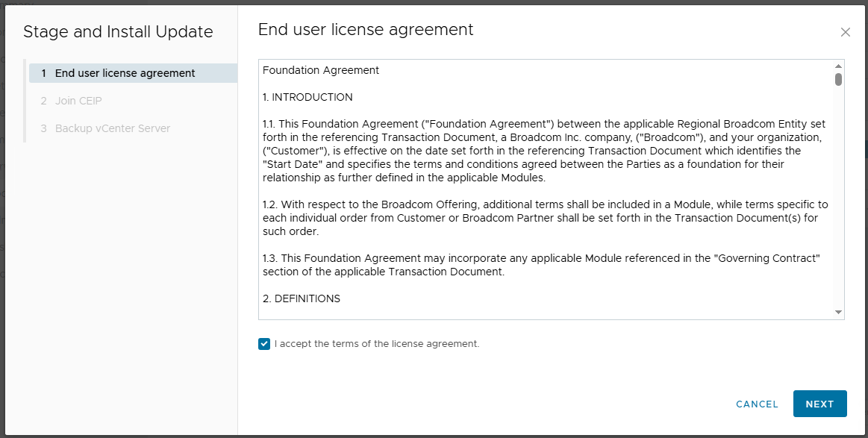Screen dimensions: 868x438
Task: Click the line starting '1.2. With respect to the Broadcom'
Action: point(546,204)
